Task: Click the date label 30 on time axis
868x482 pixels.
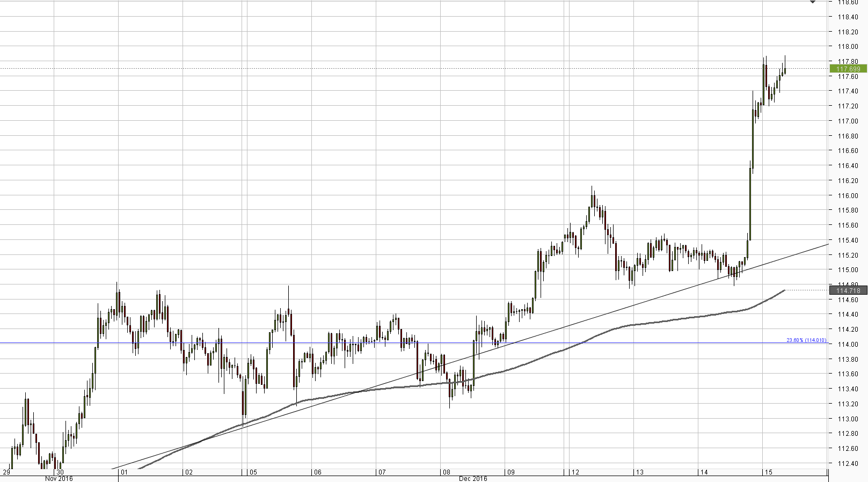Action: coord(60,472)
